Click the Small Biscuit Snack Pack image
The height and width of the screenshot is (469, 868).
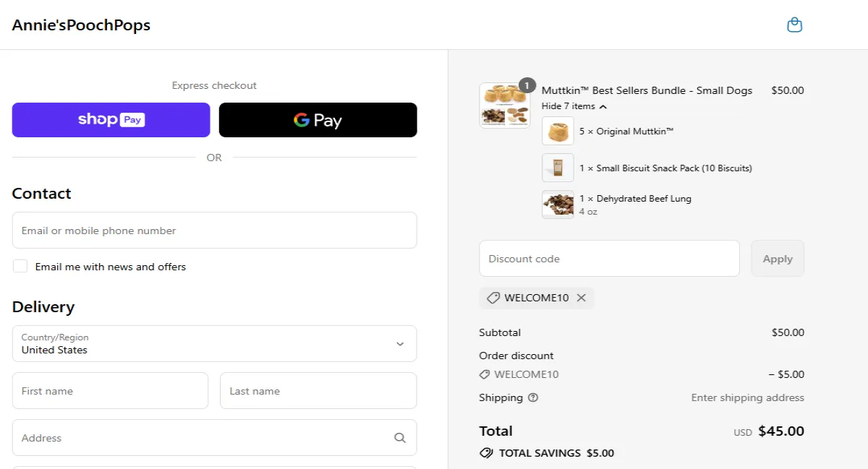point(558,168)
